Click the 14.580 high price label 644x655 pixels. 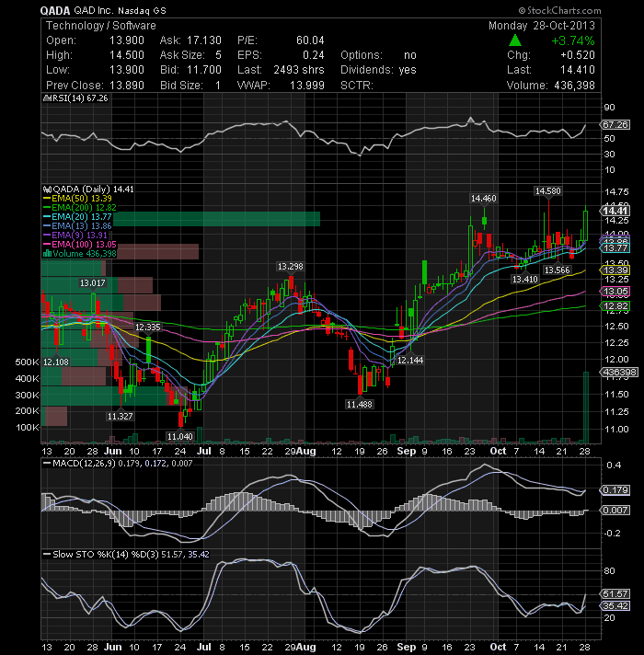coord(548,191)
